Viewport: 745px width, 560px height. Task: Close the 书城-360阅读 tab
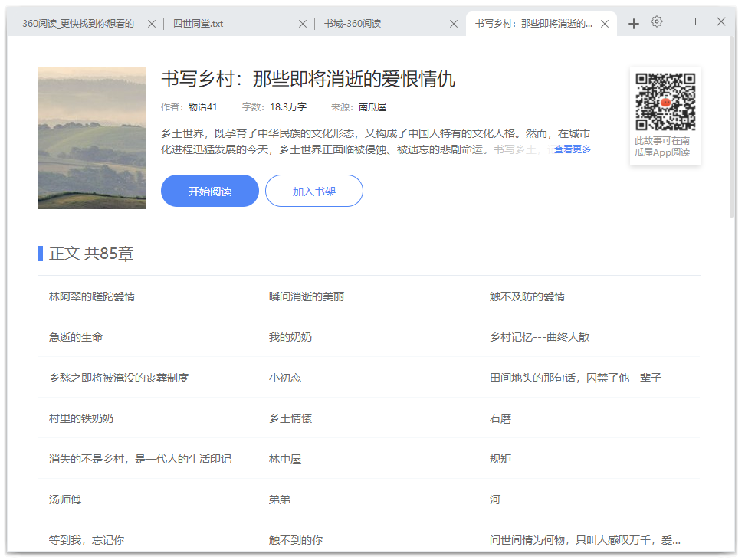coord(452,23)
